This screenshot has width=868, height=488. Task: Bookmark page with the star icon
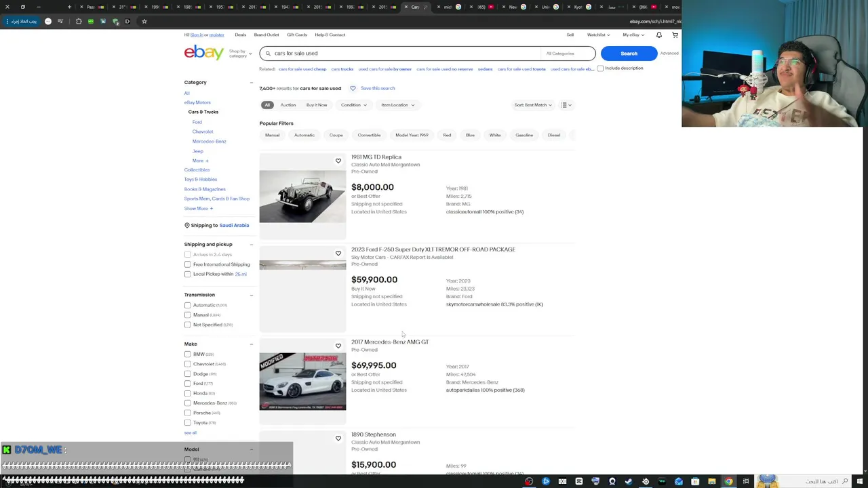click(x=144, y=21)
